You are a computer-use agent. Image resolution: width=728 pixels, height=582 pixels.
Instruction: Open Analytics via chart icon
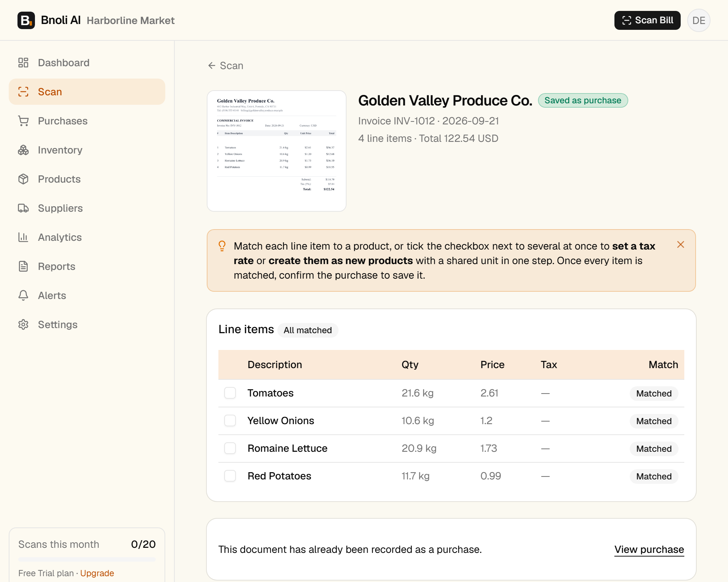click(x=23, y=237)
